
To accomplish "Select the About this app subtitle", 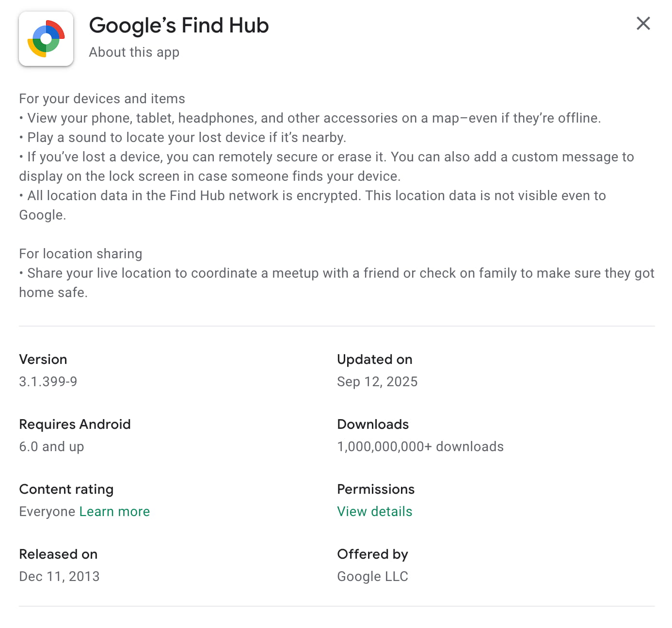I will (x=134, y=52).
